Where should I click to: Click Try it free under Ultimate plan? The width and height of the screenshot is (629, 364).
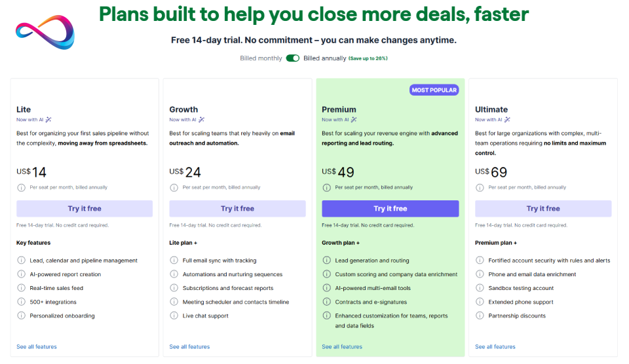coord(543,209)
